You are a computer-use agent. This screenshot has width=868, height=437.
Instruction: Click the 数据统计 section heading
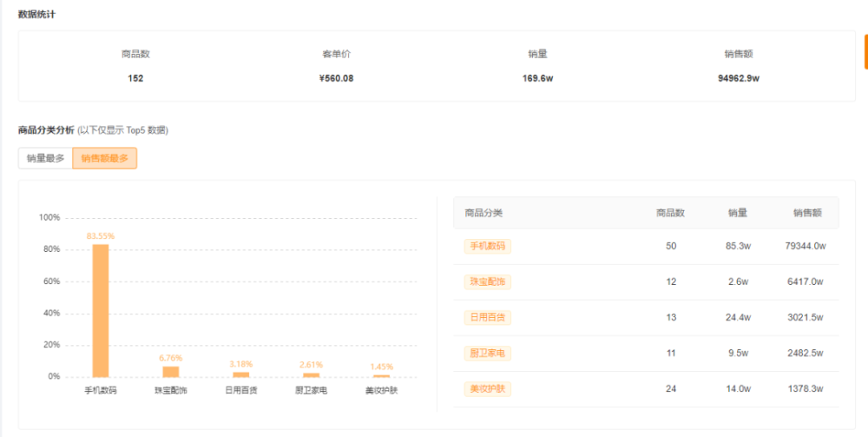pyautogui.click(x=36, y=15)
